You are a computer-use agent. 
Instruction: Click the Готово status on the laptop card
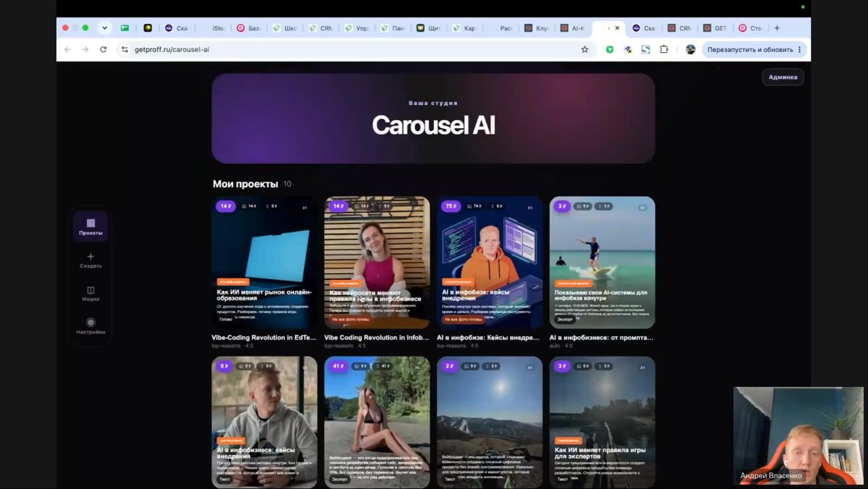pyautogui.click(x=226, y=319)
